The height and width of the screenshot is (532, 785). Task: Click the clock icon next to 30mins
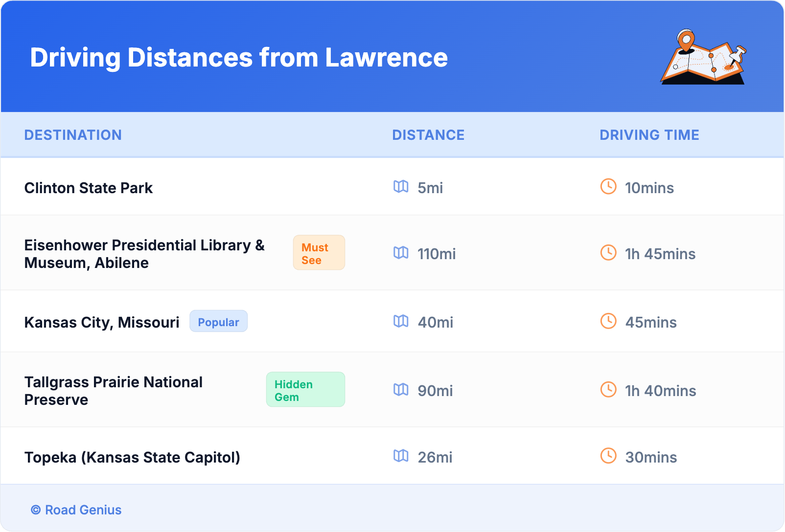pyautogui.click(x=608, y=456)
